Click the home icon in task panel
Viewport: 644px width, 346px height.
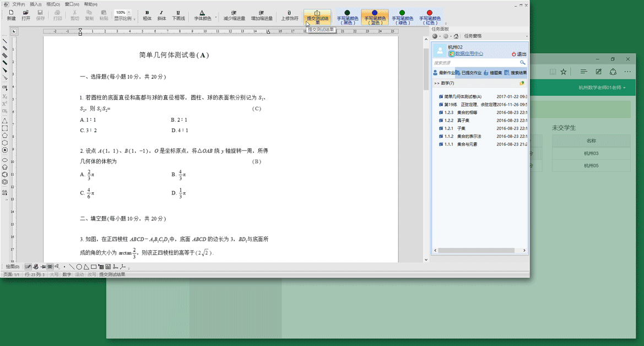tap(456, 36)
